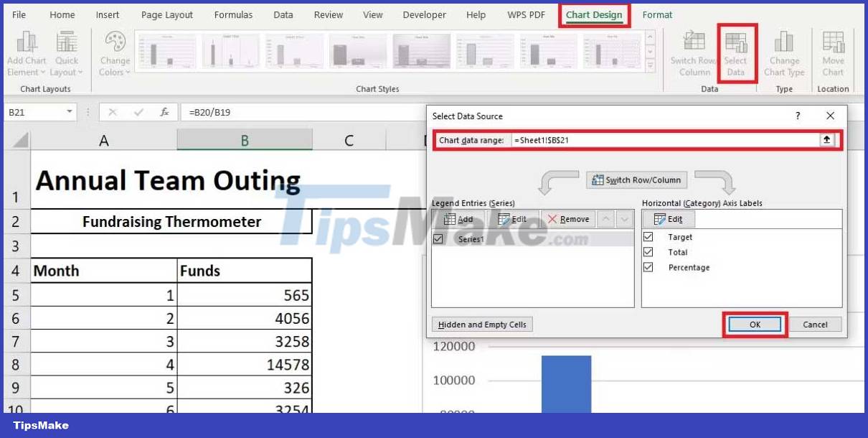Click the Hidden and Empty Cells button

click(482, 324)
